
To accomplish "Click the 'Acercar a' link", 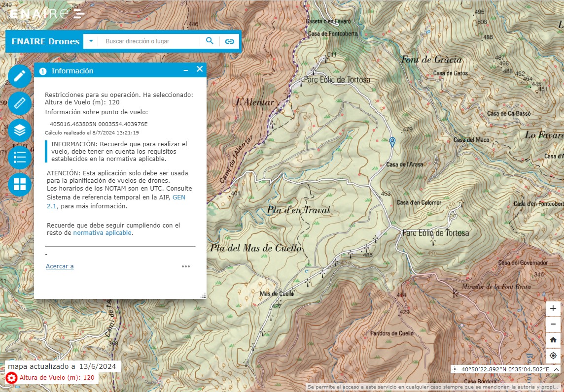I will [x=60, y=266].
